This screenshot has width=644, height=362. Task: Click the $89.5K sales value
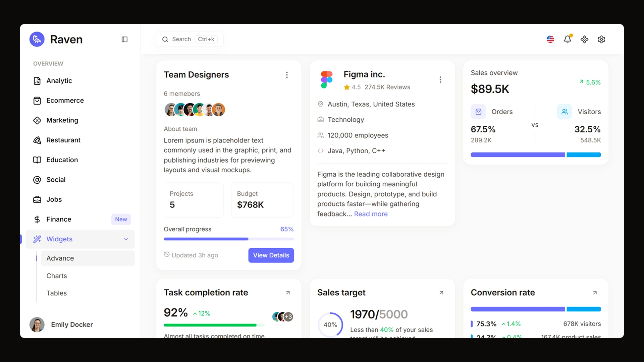coord(490,89)
